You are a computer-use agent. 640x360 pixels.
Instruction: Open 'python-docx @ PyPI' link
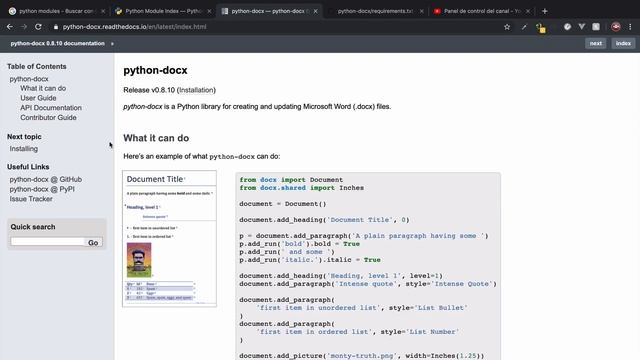pyautogui.click(x=42, y=189)
